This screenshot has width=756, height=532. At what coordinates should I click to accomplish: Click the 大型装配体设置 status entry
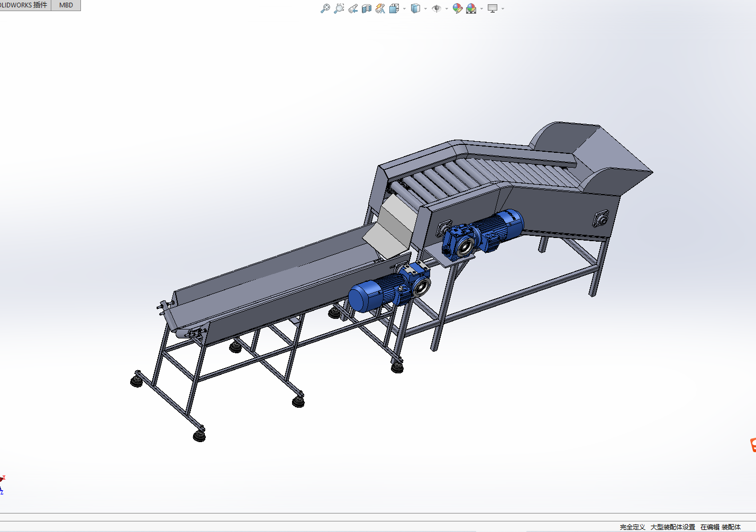pos(672,527)
